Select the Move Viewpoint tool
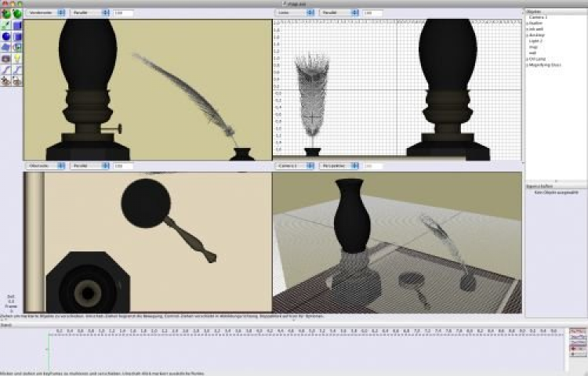This screenshot has width=588, height=376. tap(6, 81)
